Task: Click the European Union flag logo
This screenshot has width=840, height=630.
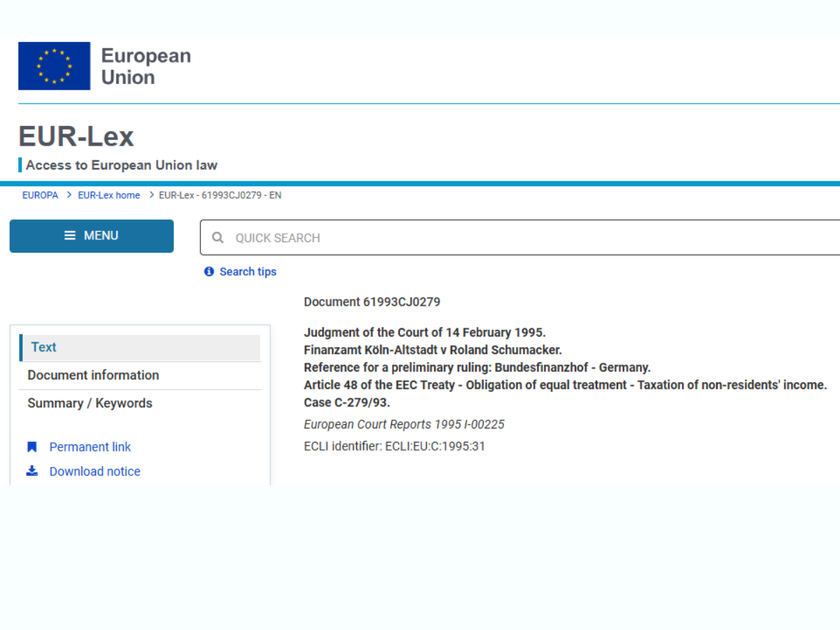Action: (x=54, y=66)
